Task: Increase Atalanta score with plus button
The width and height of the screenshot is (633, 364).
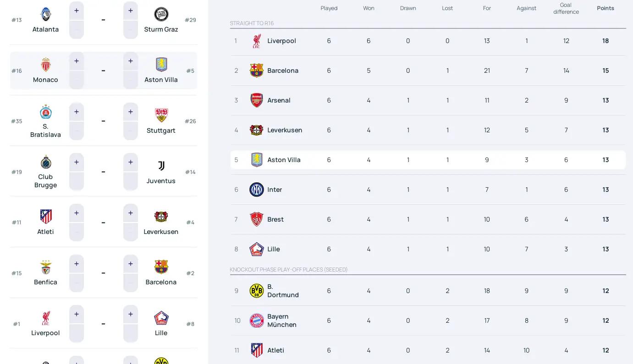Action: tap(77, 11)
